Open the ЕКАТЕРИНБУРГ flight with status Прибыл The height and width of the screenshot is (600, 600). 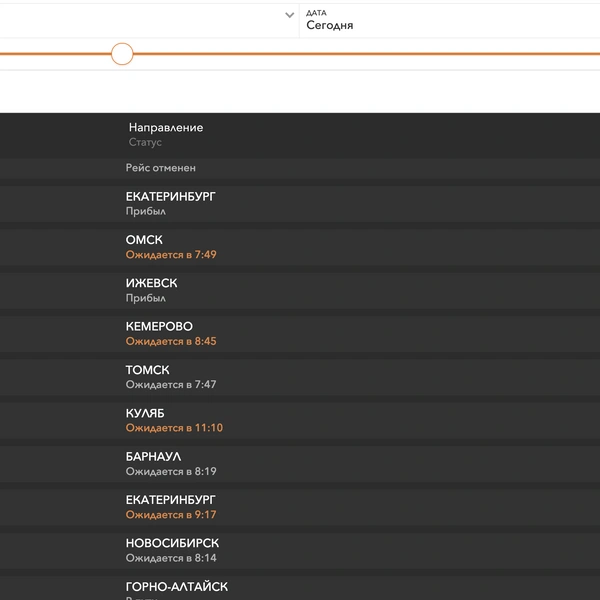[x=300, y=204]
